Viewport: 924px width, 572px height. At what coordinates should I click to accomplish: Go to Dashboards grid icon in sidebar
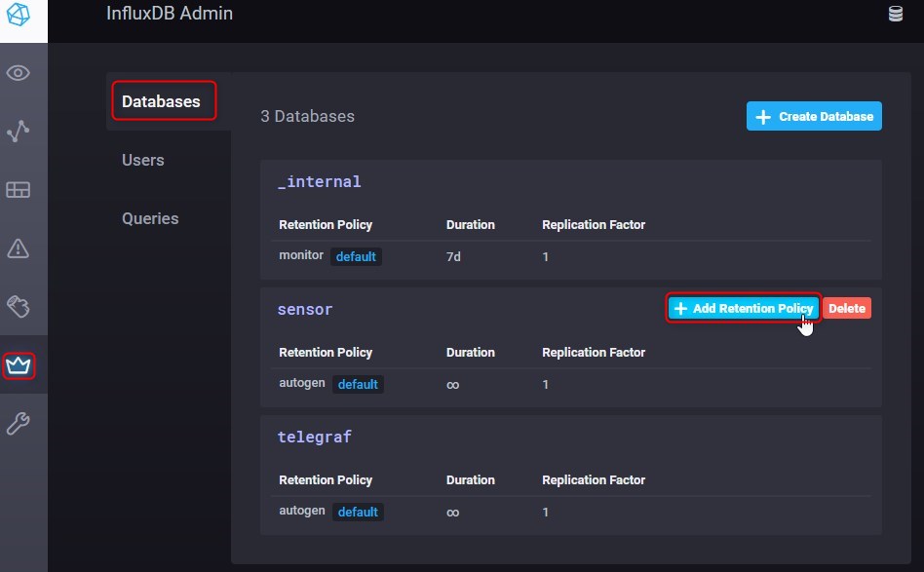point(19,190)
